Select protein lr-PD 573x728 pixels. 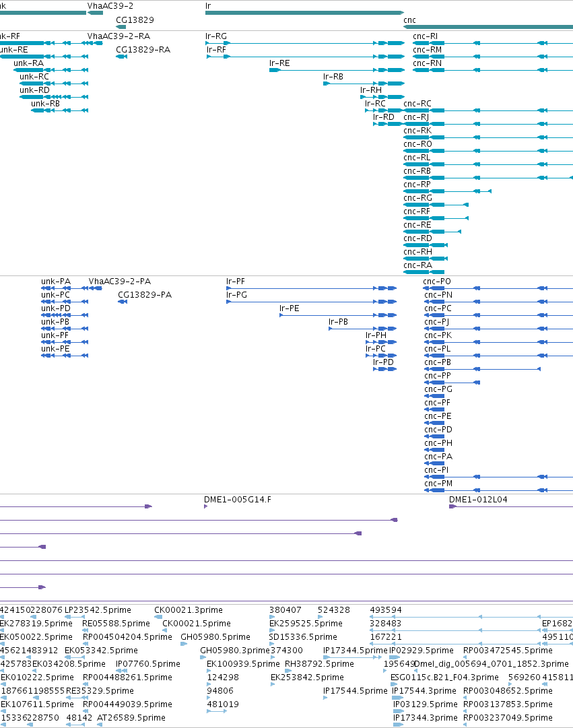384,362
